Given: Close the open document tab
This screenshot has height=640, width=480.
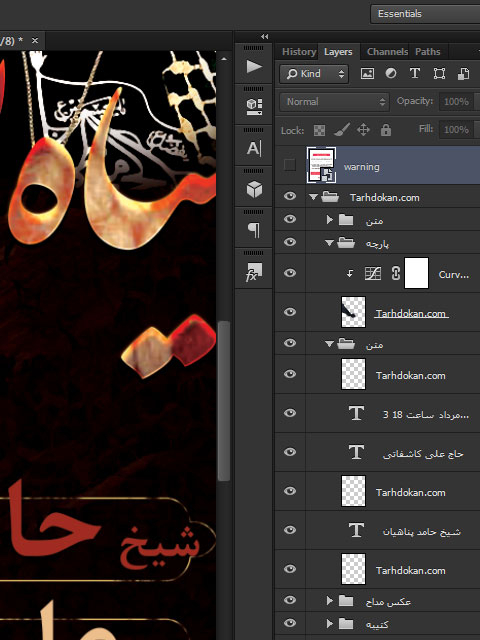Looking at the screenshot, I should (35, 40).
